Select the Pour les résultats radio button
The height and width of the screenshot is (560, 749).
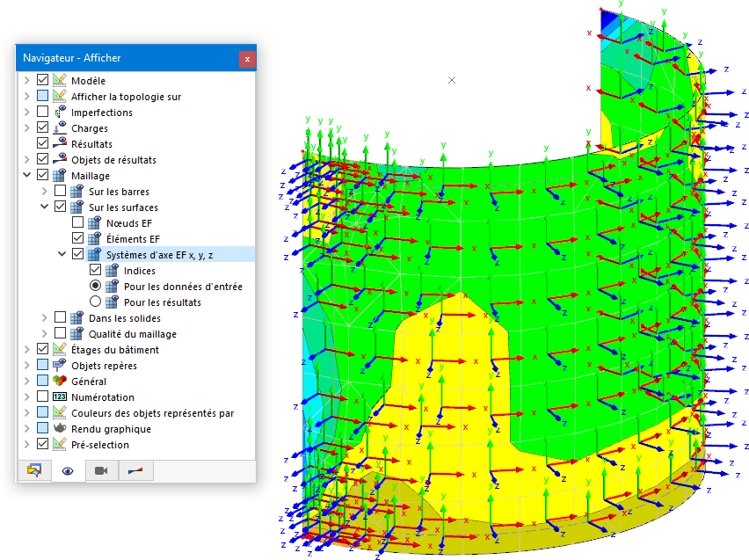95,302
